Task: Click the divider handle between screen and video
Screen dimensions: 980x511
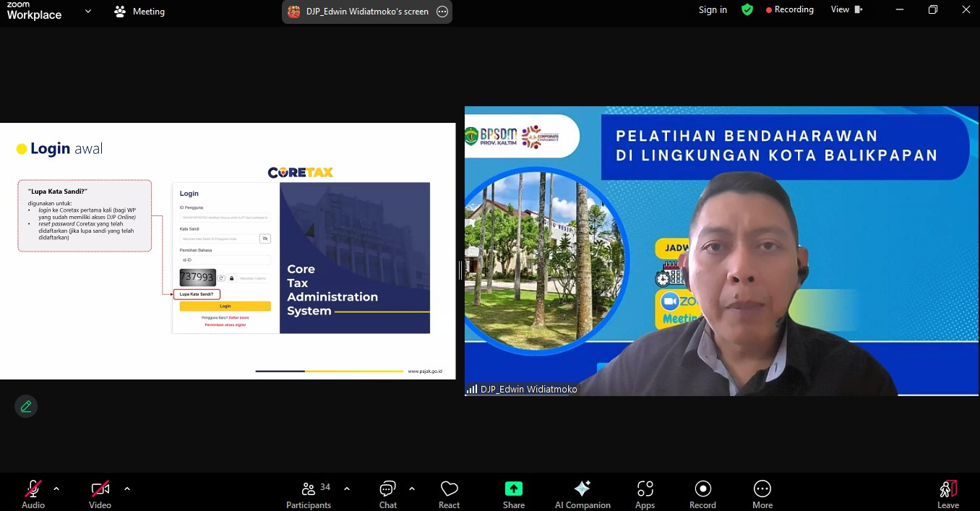Action: coord(460,270)
